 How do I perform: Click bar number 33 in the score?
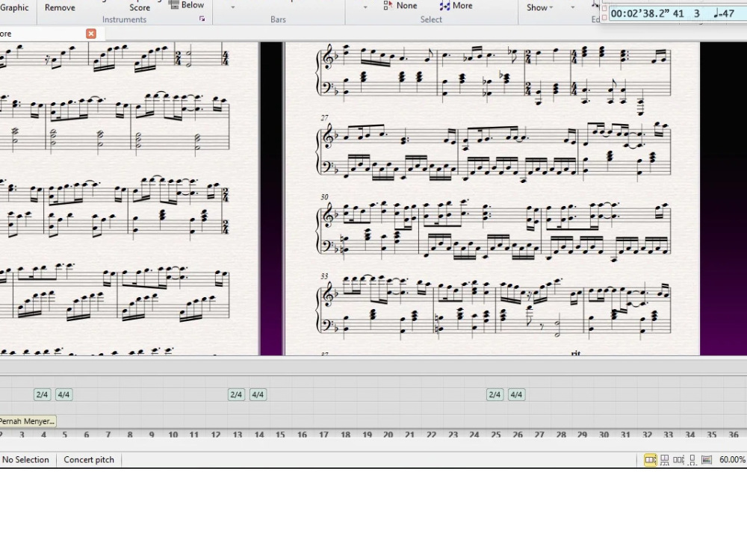[x=324, y=276]
